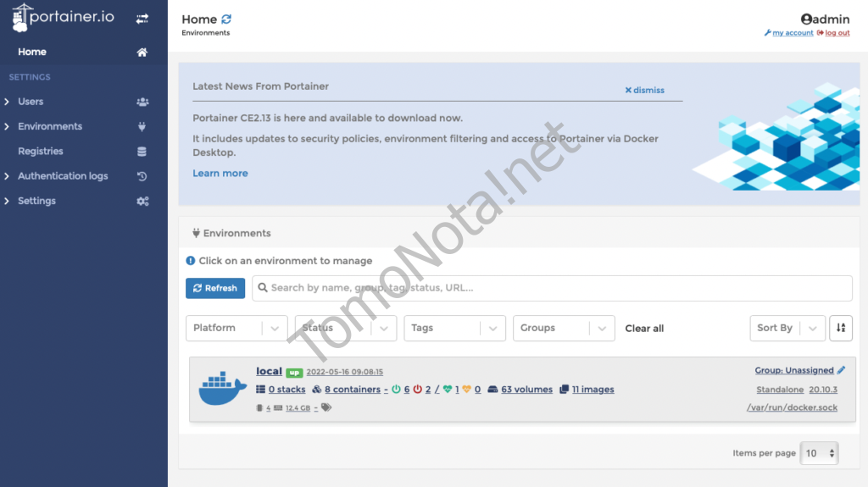The width and height of the screenshot is (868, 487).
Task: Click the Home house icon in sidebar
Action: [x=142, y=53]
